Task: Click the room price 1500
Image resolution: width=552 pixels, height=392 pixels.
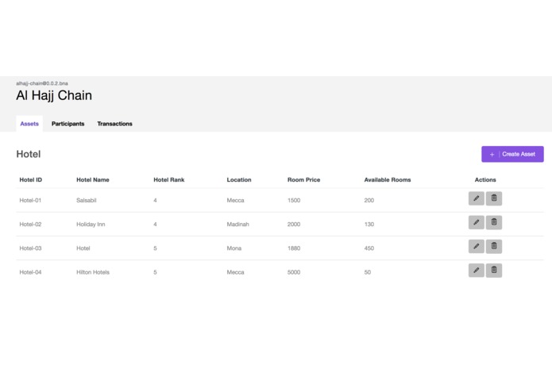Action: click(x=294, y=201)
